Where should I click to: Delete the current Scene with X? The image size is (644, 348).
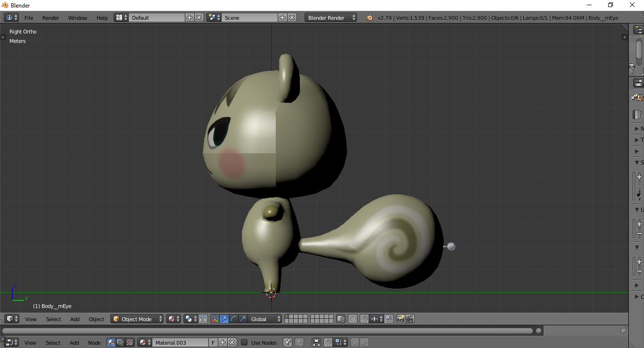click(292, 17)
